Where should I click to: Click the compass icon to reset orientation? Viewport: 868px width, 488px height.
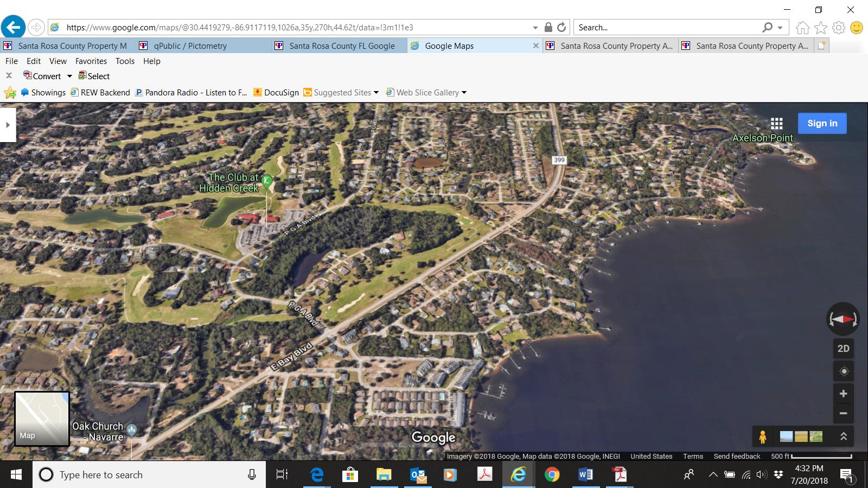(x=843, y=319)
